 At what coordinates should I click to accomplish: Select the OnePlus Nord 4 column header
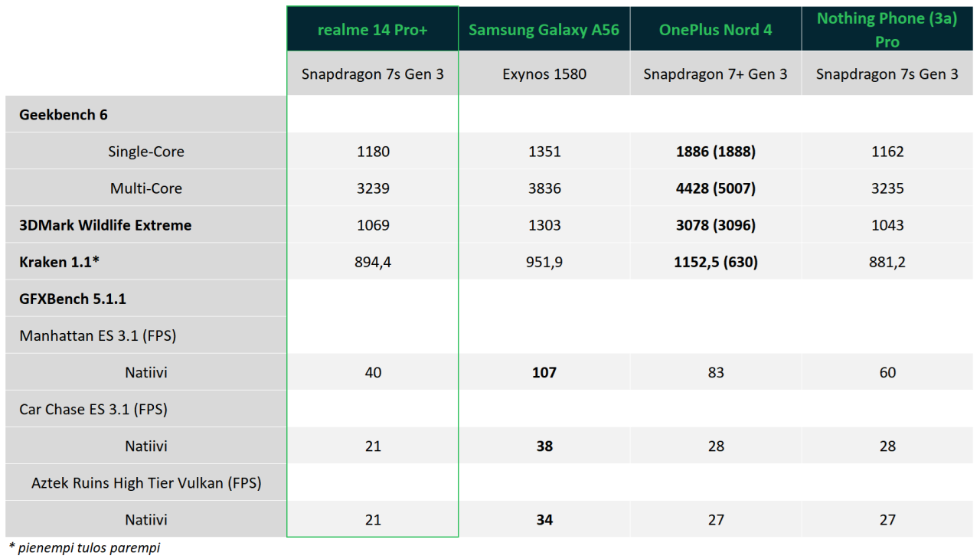point(716,29)
